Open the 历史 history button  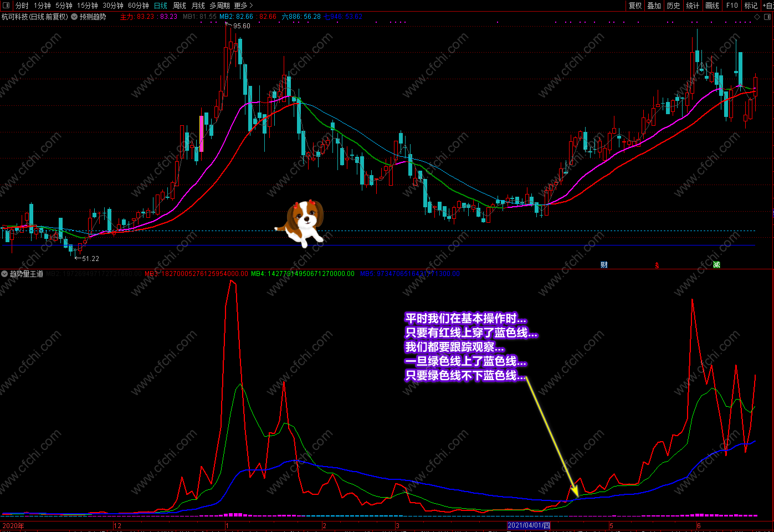(x=674, y=6)
